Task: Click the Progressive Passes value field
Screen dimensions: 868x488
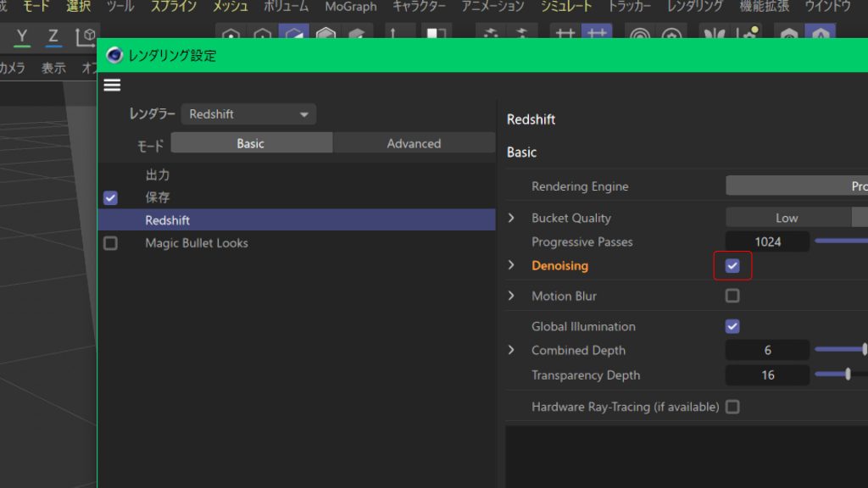Action: coord(767,241)
